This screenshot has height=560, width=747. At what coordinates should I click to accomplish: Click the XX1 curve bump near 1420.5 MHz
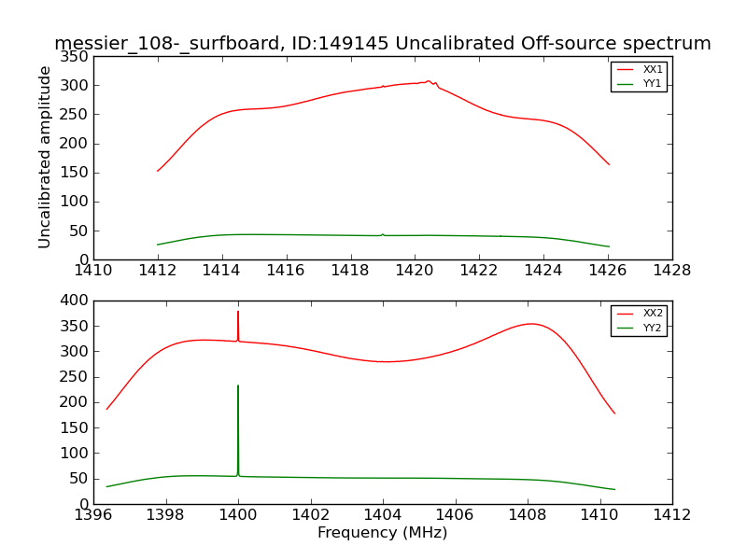coord(429,82)
